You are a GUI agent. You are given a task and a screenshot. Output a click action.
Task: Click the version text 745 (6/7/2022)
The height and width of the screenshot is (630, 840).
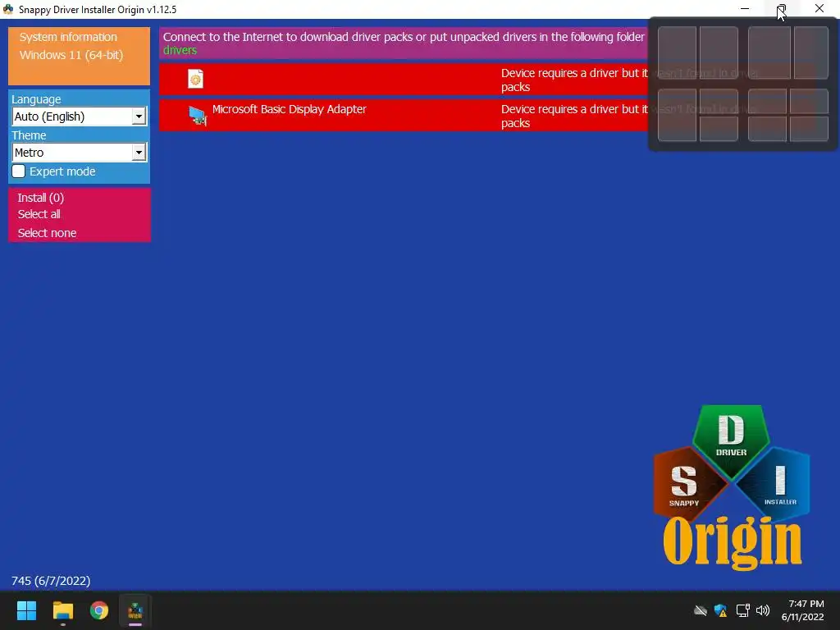(x=51, y=581)
